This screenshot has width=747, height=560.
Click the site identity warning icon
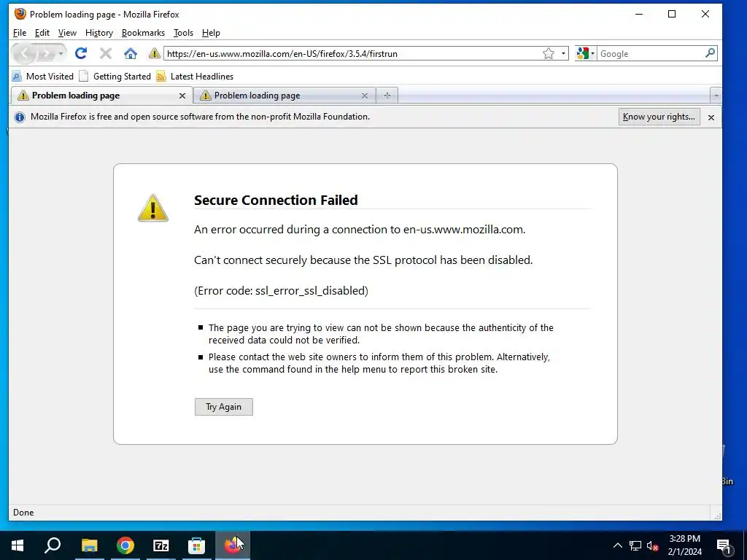coord(155,53)
